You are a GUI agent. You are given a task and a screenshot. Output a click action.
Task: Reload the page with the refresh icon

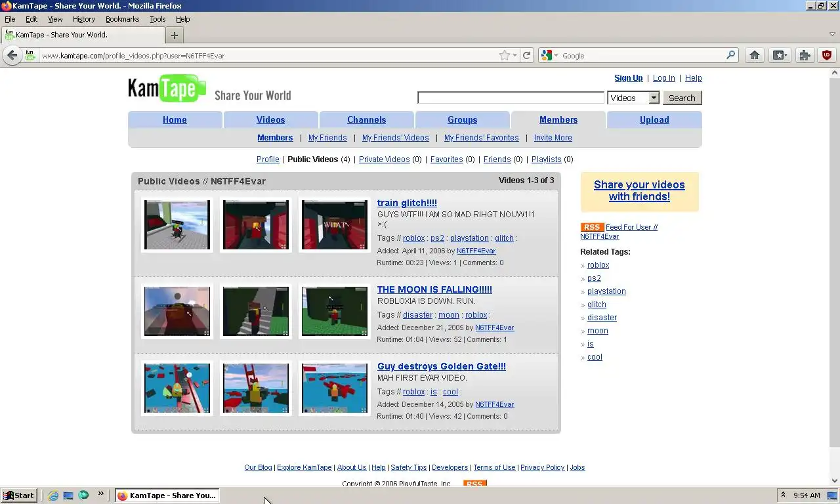click(526, 56)
